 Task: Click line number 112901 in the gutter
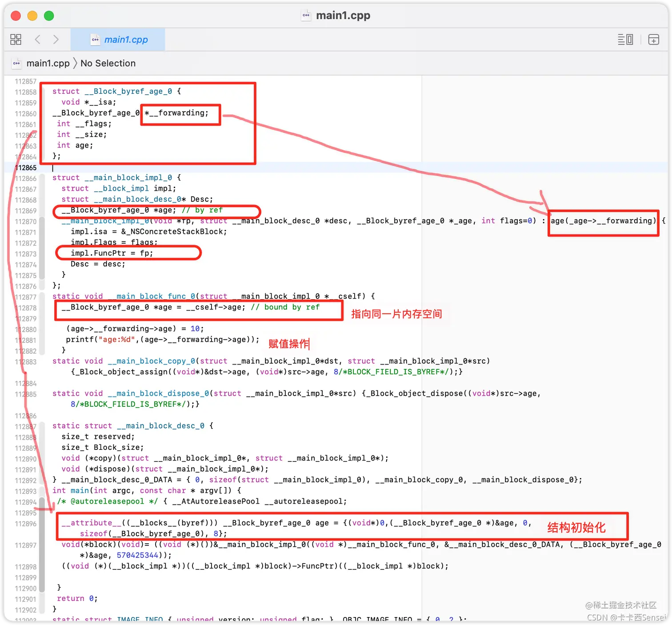coord(26,599)
